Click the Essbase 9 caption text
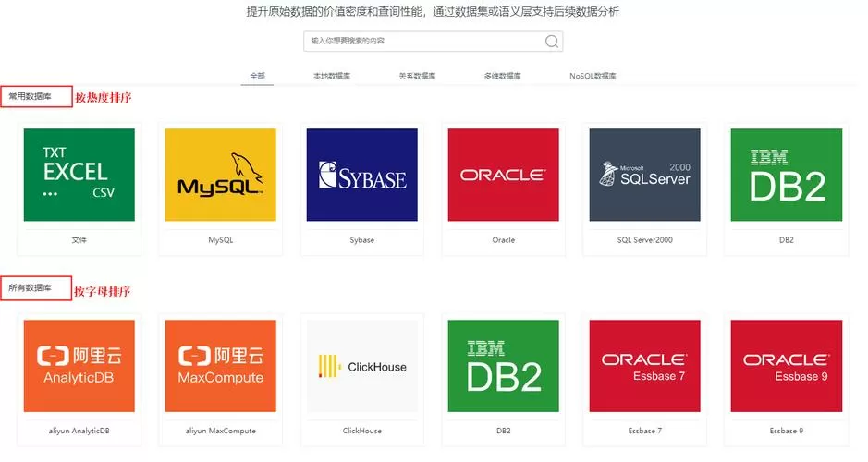This screenshot has width=868, height=462. coord(786,431)
